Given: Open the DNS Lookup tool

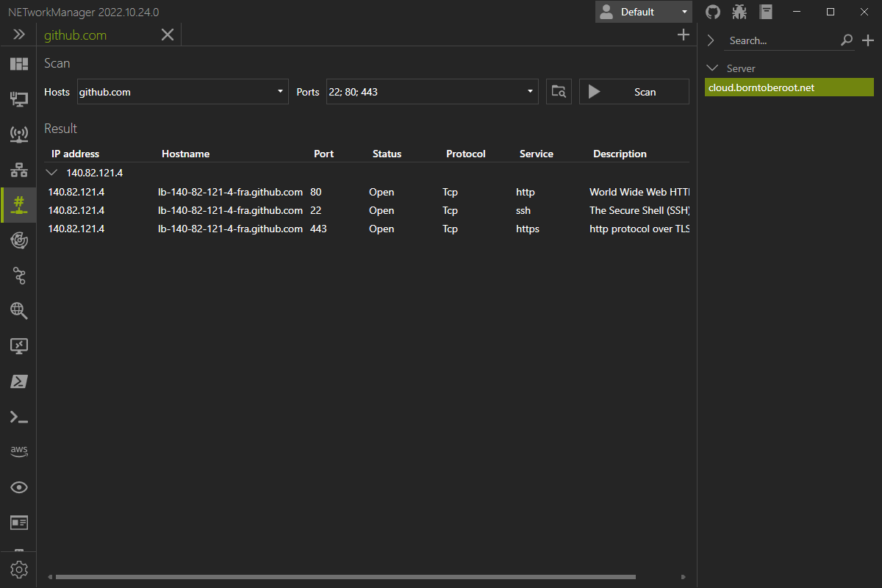Looking at the screenshot, I should pyautogui.click(x=18, y=311).
